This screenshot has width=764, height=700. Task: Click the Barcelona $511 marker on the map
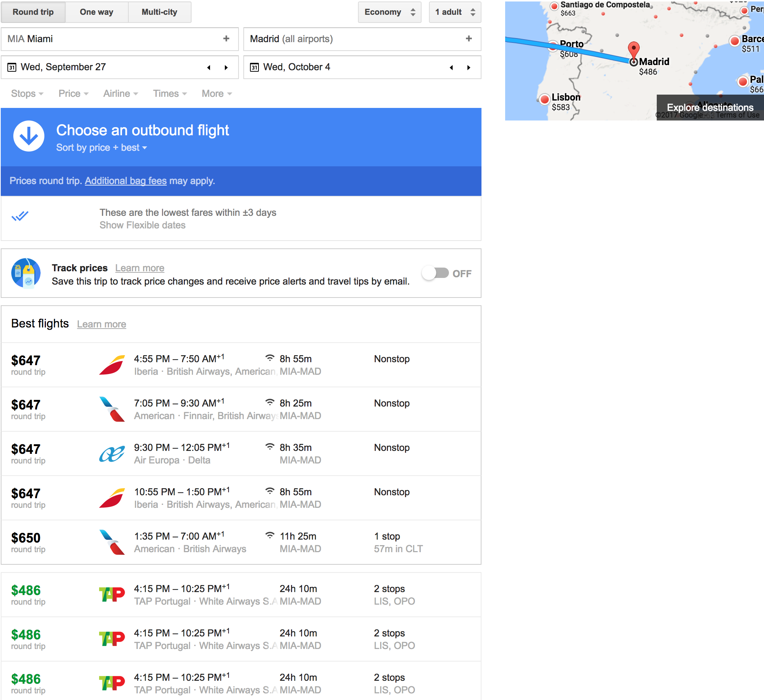[x=735, y=41]
